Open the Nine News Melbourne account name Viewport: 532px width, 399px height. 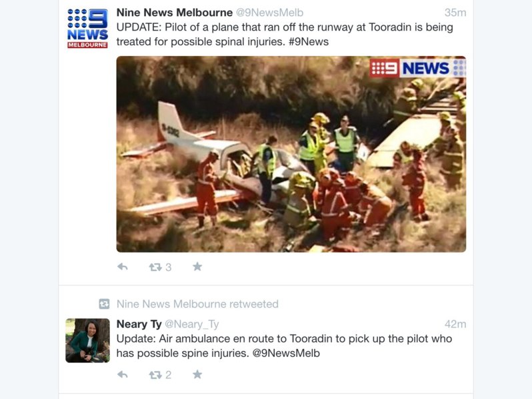(x=175, y=13)
